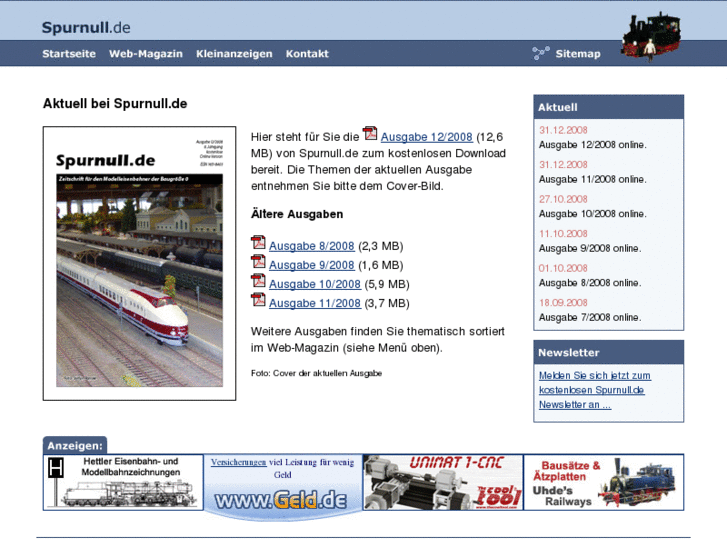Click the date 27.10.2008
727x545 pixels.
[563, 199]
